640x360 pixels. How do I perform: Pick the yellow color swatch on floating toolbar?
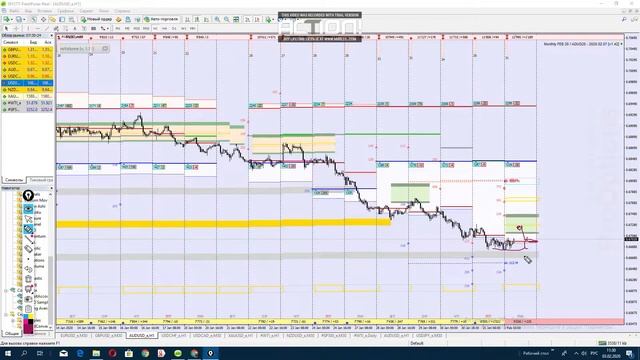31,316
